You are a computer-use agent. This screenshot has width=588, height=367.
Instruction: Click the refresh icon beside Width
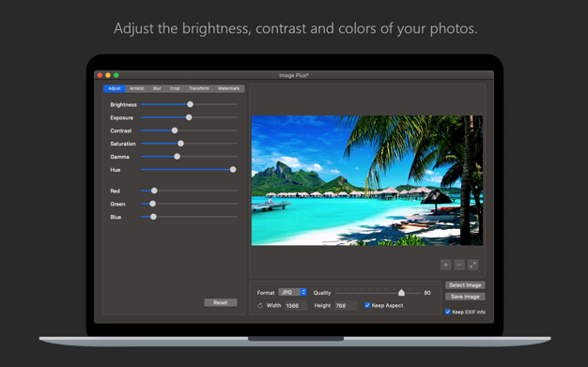[260, 306]
